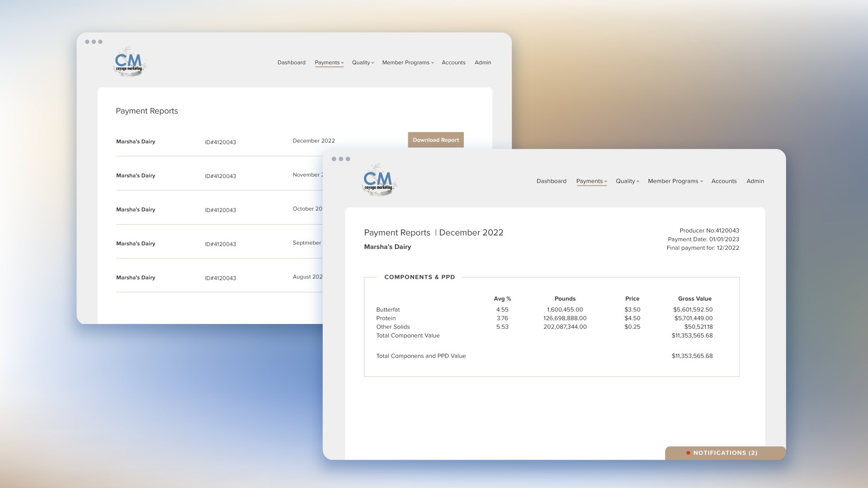Expand the Payments menu in foreground
This screenshot has height=488, width=868.
click(x=591, y=181)
